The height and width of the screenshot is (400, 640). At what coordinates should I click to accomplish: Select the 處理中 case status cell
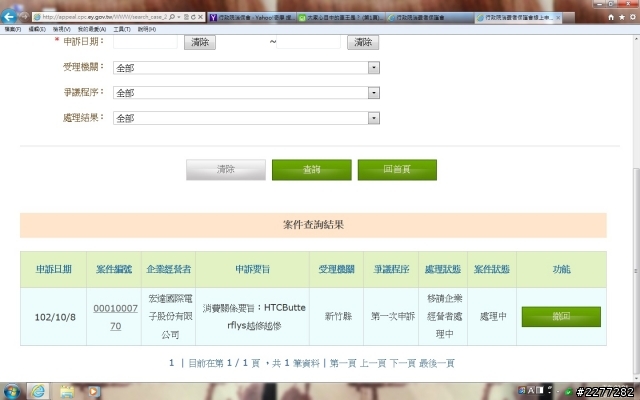pos(493,317)
